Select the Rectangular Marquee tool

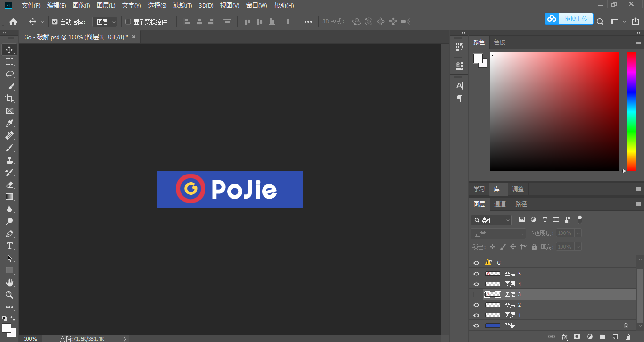tap(9, 62)
